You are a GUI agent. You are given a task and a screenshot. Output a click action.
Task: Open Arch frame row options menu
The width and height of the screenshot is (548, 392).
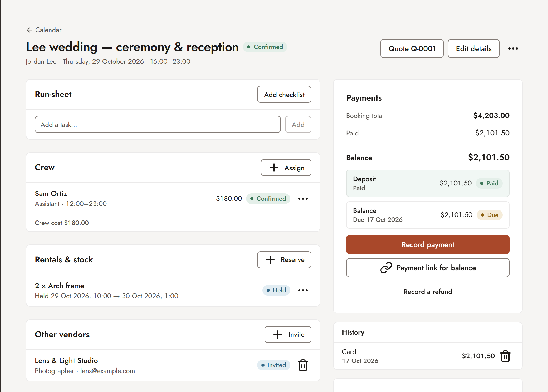click(x=303, y=290)
